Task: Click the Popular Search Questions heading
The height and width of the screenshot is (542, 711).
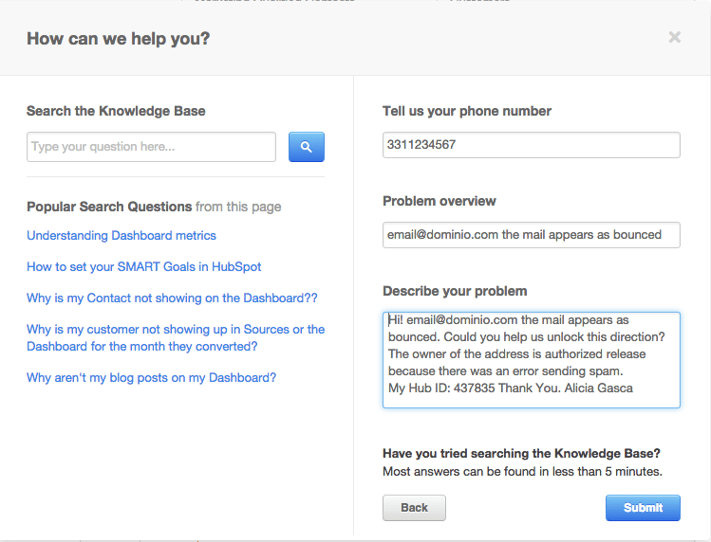Action: 109,207
